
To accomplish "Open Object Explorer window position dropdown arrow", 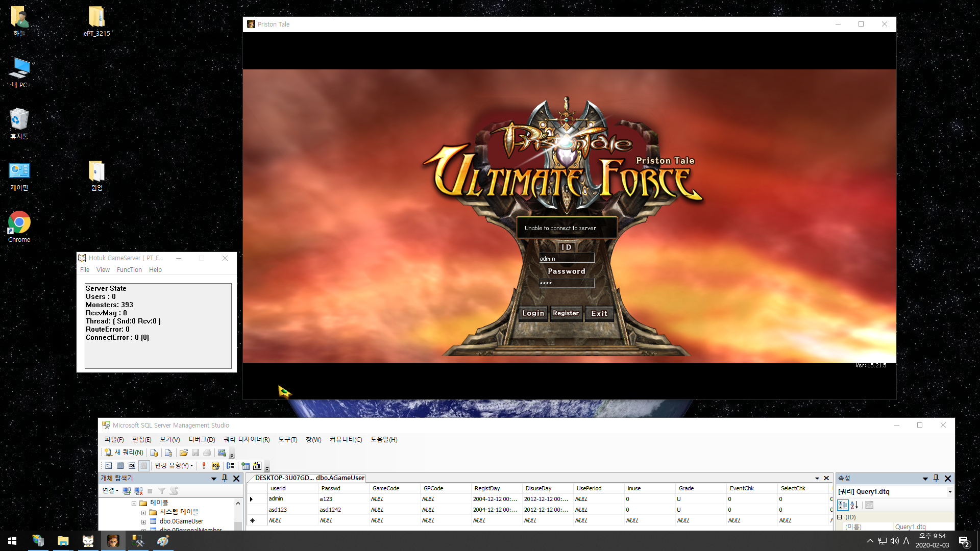I will coord(214,479).
